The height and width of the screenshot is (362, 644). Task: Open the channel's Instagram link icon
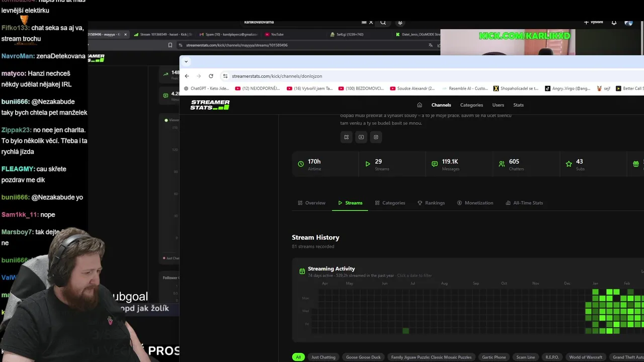pos(376,137)
